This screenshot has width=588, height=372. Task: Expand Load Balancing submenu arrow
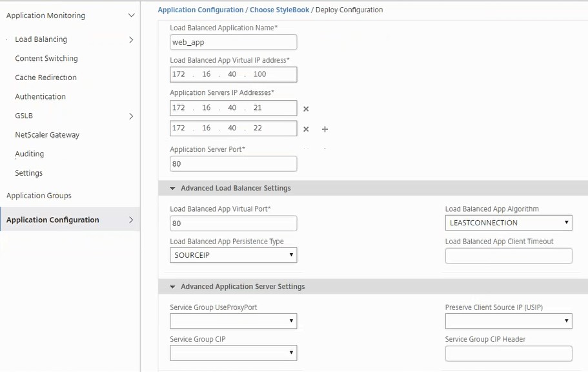pos(131,39)
